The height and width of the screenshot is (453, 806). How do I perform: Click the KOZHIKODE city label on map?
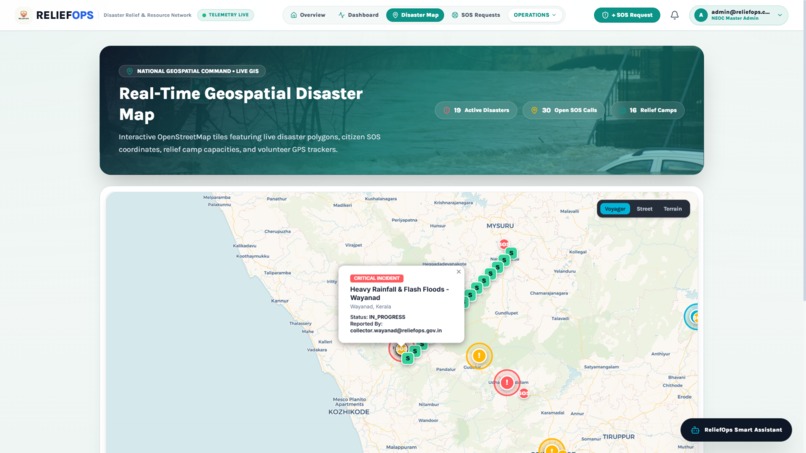coord(349,412)
